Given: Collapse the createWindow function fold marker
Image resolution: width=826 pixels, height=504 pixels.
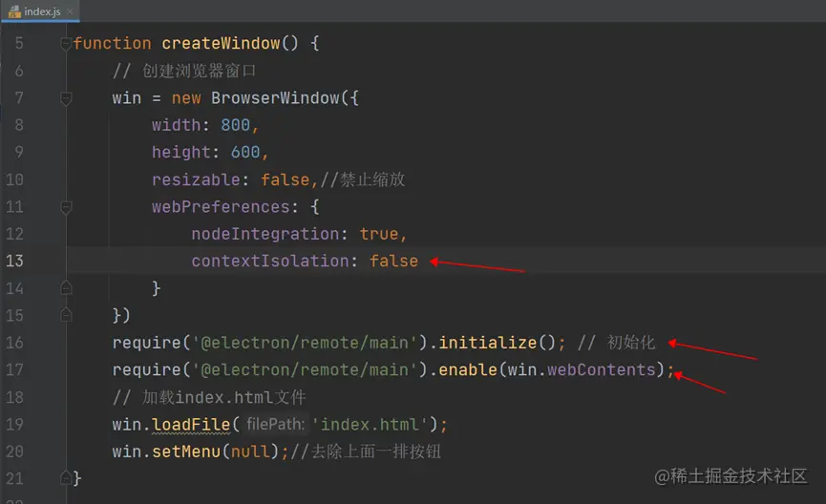Looking at the screenshot, I should point(66,43).
